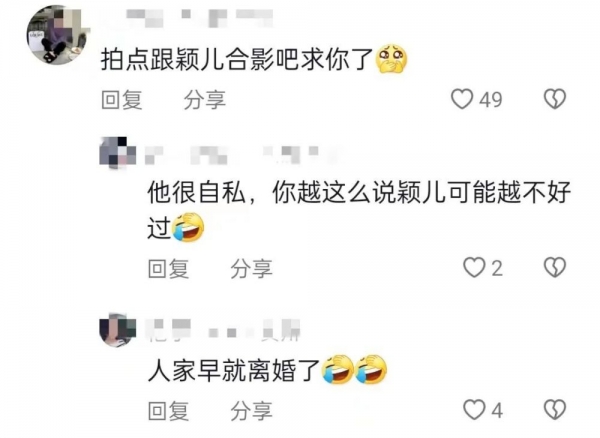Like the 人家早就离婚了 reply
The height and width of the screenshot is (438, 600).
(x=474, y=410)
